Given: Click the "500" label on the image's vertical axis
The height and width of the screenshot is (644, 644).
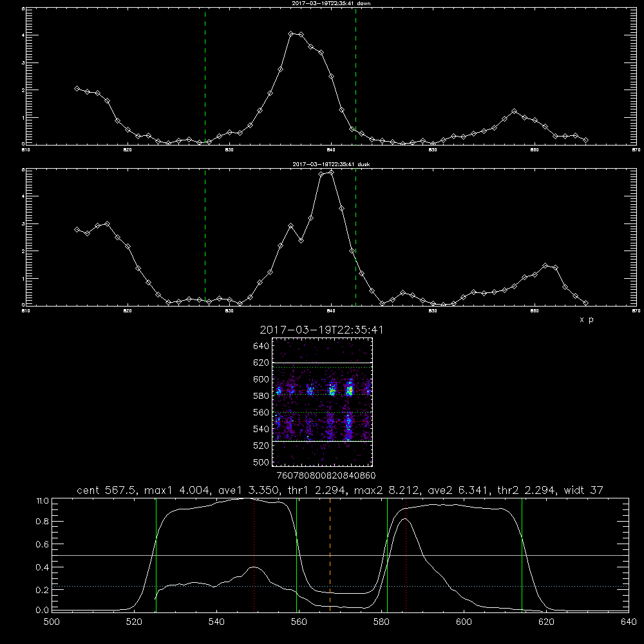Looking at the screenshot, I should (x=261, y=462).
